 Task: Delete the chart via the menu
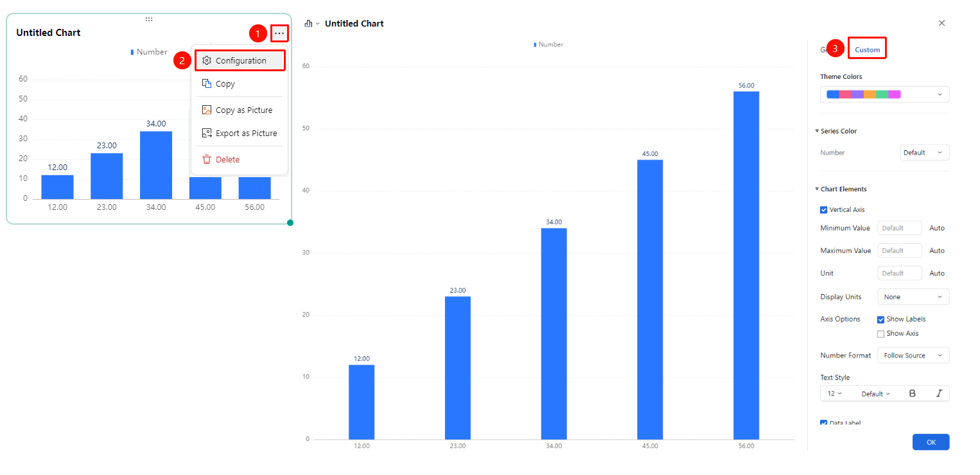click(x=239, y=160)
